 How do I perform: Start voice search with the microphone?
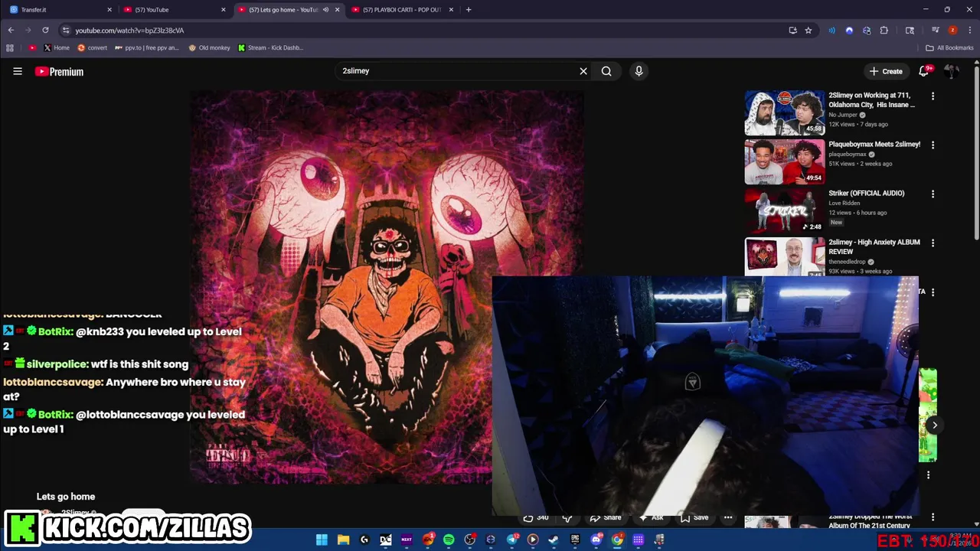click(x=639, y=71)
